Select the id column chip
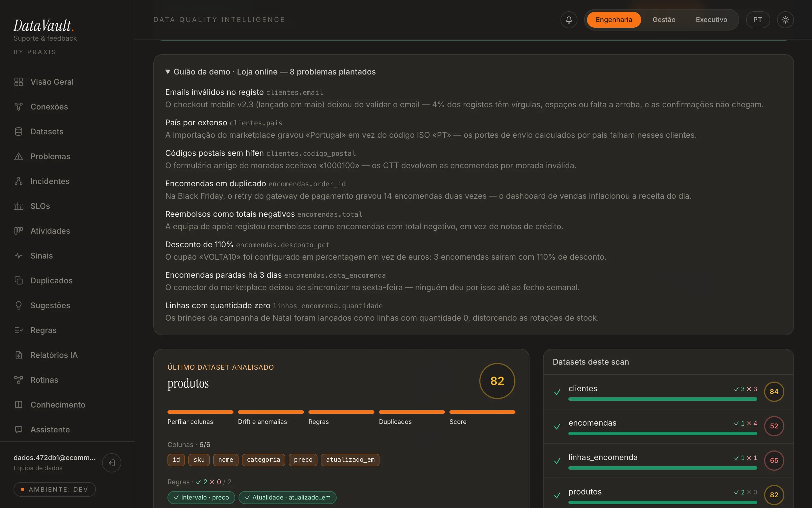This screenshot has height=508, width=812. (x=176, y=460)
